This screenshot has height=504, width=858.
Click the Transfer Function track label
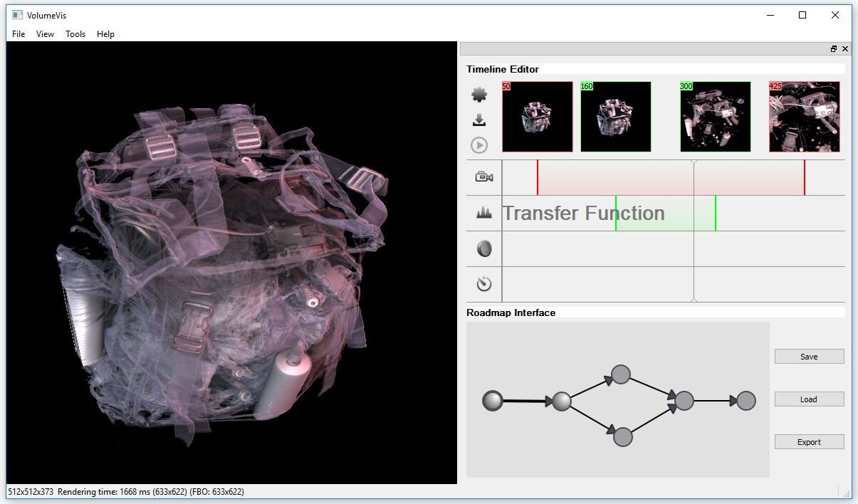tap(584, 214)
